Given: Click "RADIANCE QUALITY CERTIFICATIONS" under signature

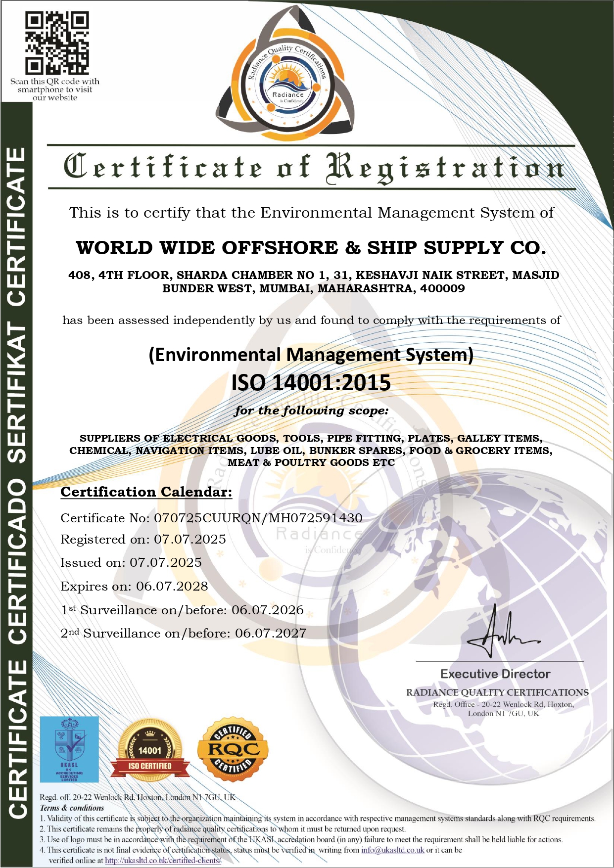Looking at the screenshot, I should point(497,692).
